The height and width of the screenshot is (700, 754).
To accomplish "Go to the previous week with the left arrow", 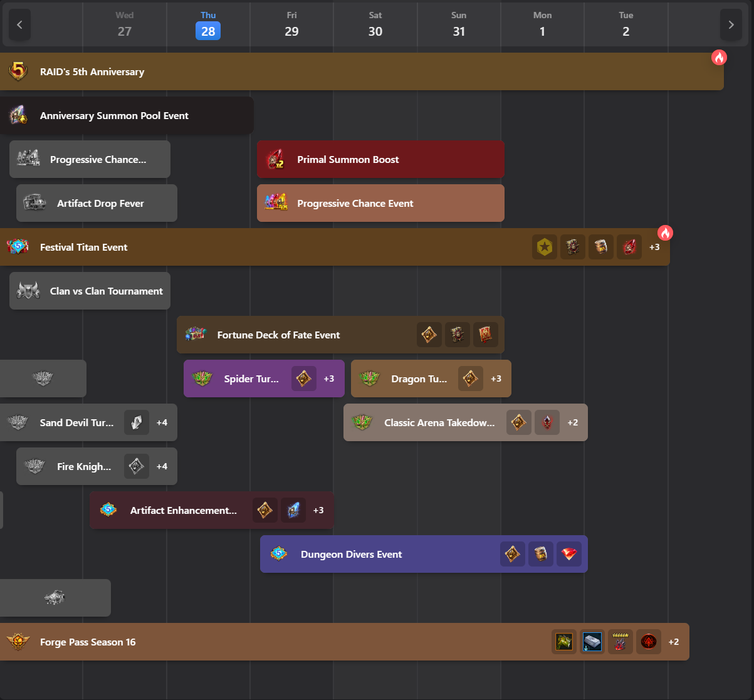I will 19,25.
